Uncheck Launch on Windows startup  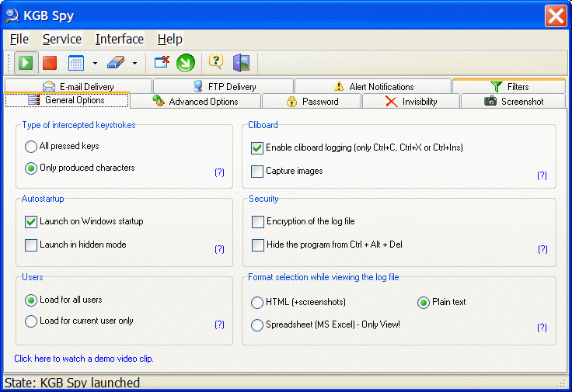[31, 222]
